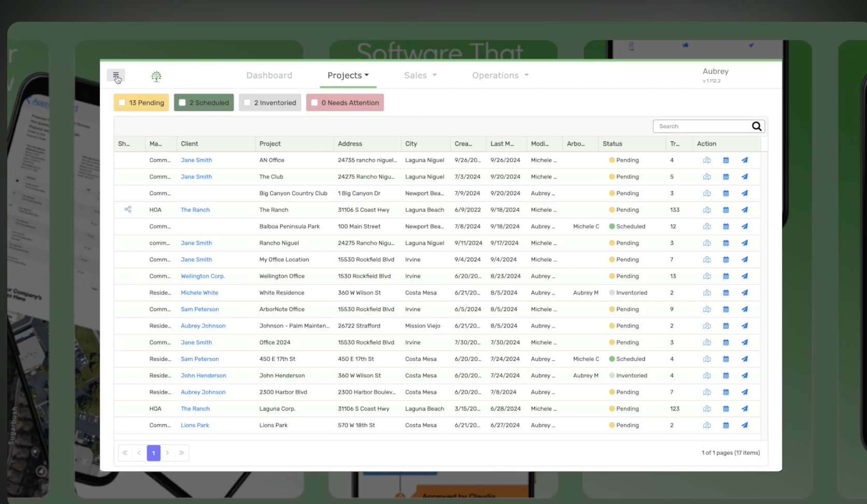The height and width of the screenshot is (504, 867).
Task: Open the hamburger sidebar menu icon
Action: tap(116, 76)
